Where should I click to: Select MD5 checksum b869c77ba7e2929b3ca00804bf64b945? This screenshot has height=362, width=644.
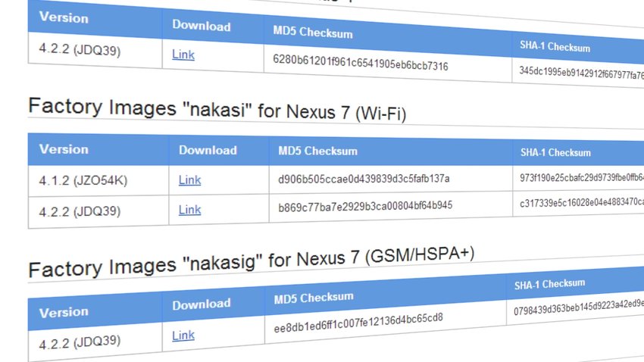[x=365, y=206]
